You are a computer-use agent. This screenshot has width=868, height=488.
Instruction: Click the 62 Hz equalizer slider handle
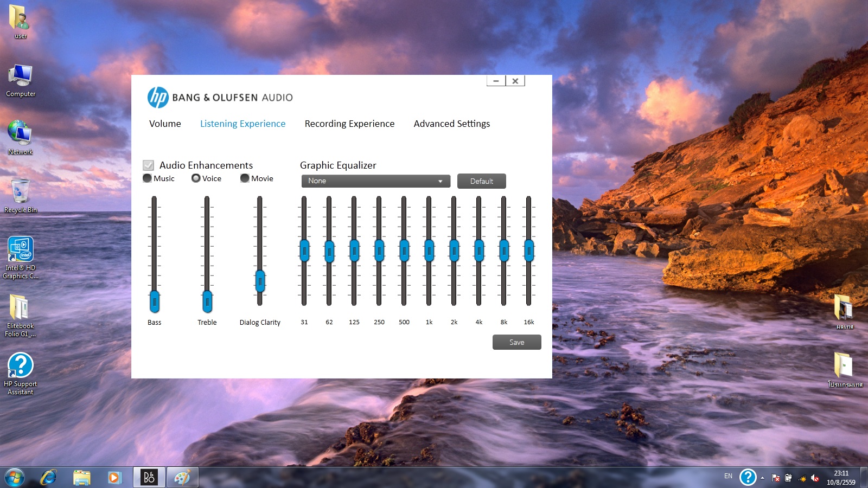(x=329, y=251)
